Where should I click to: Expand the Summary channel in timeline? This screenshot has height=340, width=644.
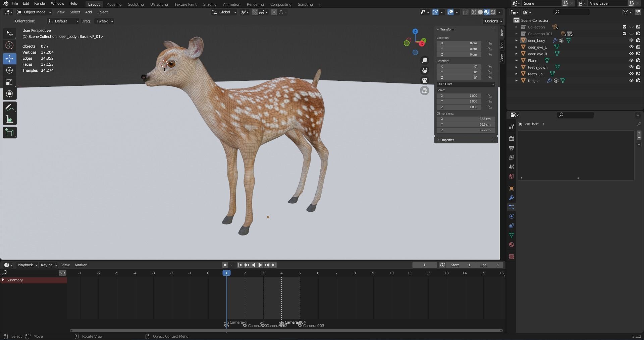pos(3,280)
